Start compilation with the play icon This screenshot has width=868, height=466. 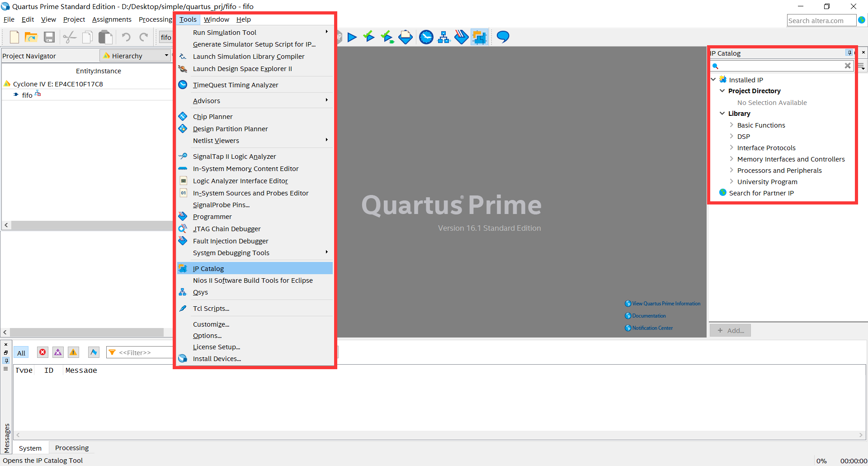click(353, 37)
